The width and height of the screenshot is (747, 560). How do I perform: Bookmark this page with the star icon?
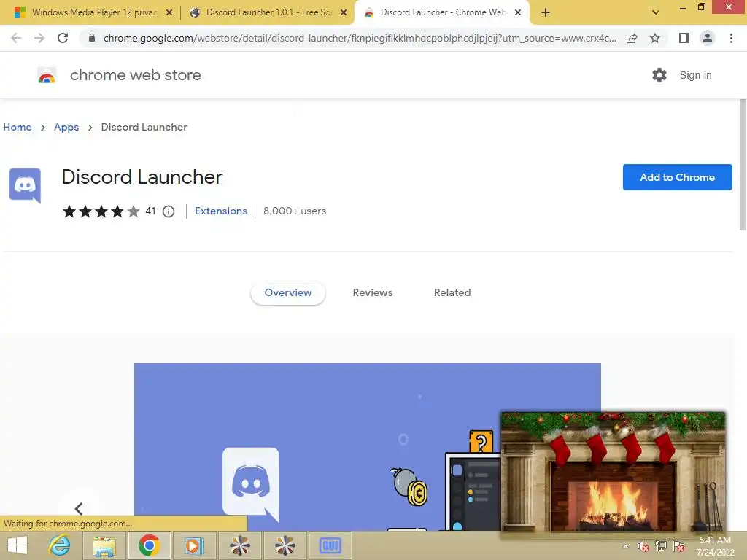[x=655, y=38]
